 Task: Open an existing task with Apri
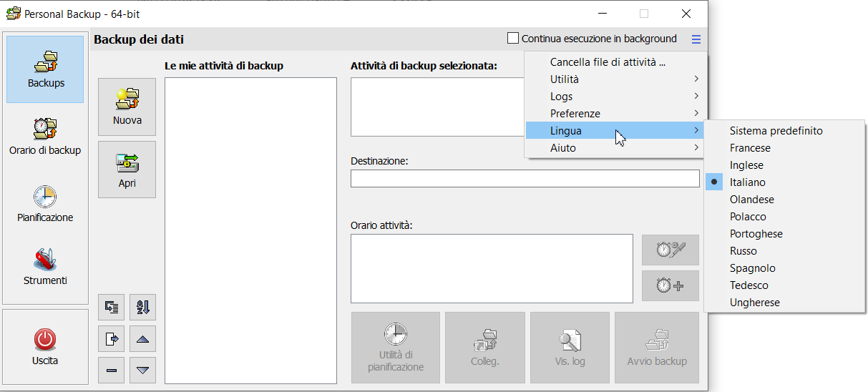[x=127, y=170]
